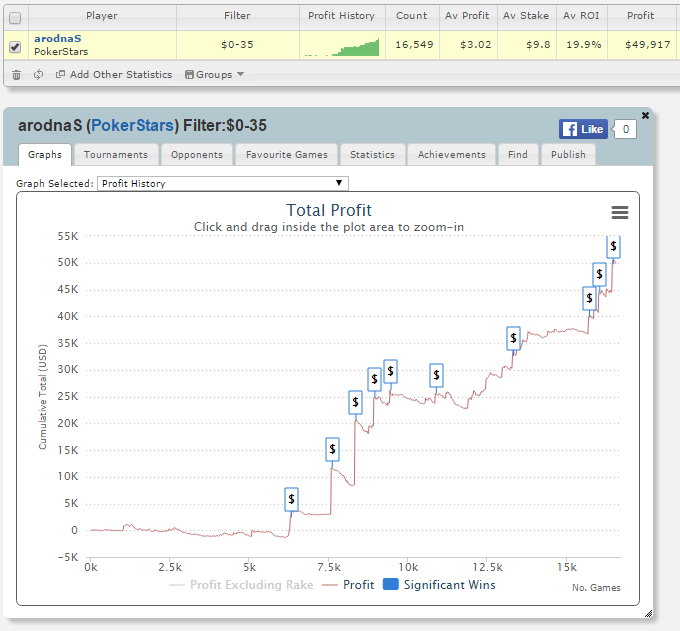Click the 16,549 count value

414,45
